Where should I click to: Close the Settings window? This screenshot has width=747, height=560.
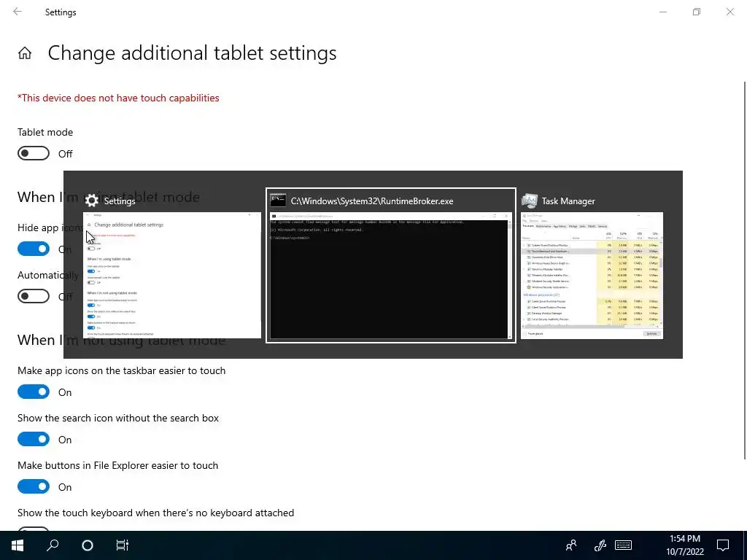(729, 12)
